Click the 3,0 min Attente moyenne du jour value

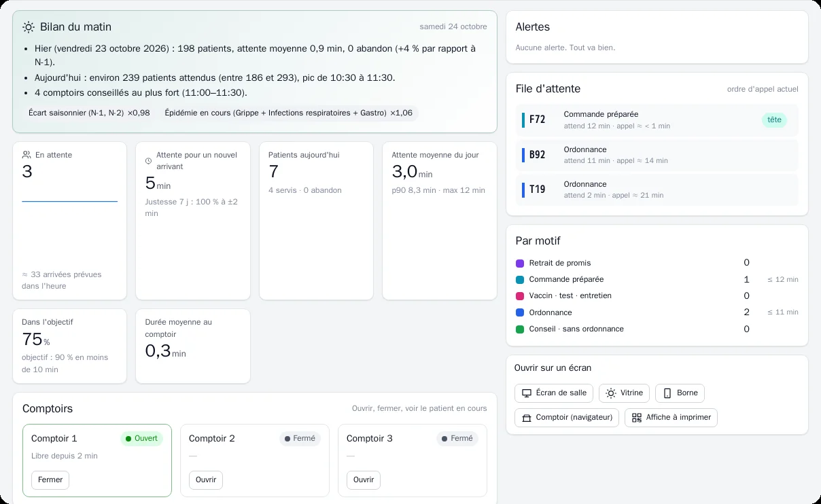pos(412,172)
